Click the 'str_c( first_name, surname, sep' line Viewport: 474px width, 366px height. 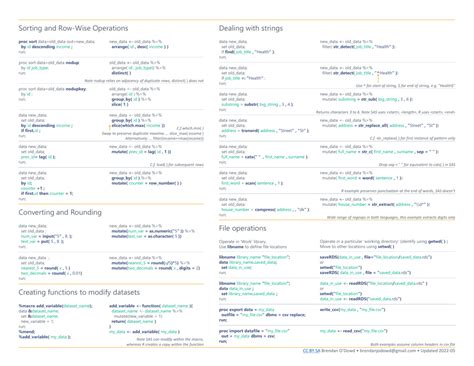[380, 152]
